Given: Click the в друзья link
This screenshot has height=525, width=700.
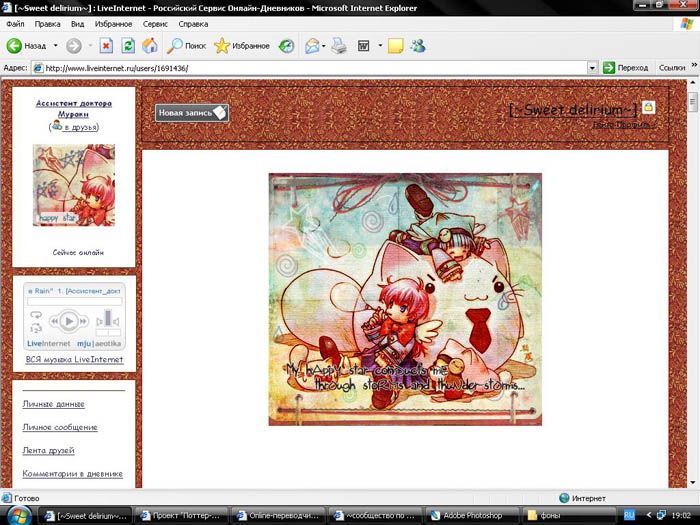Looking at the screenshot, I should [80, 127].
